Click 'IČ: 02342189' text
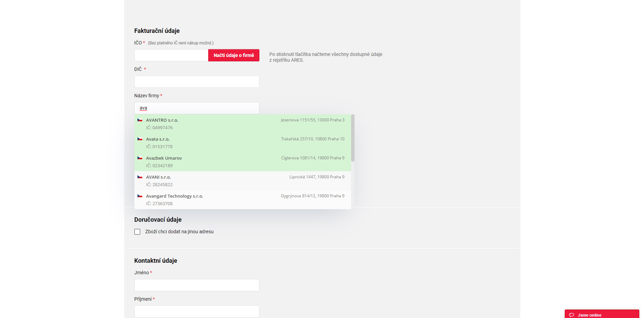This screenshot has height=318, width=644. point(159,166)
